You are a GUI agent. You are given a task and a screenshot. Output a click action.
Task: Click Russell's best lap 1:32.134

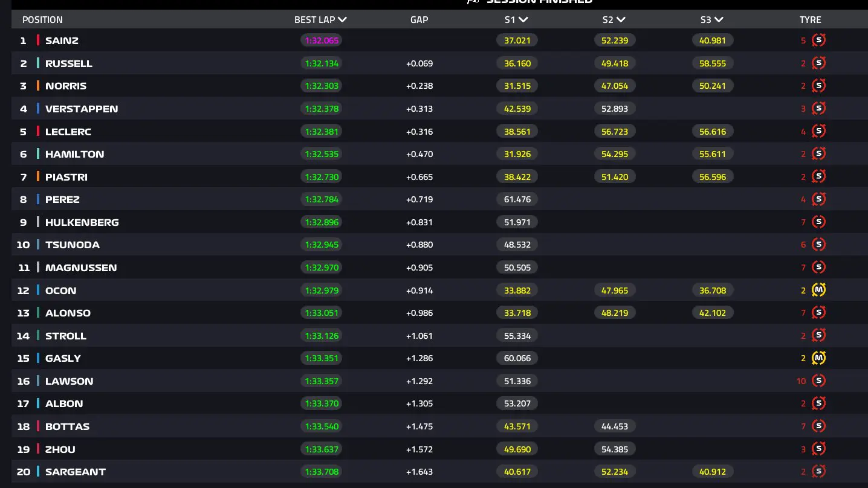[x=322, y=63]
